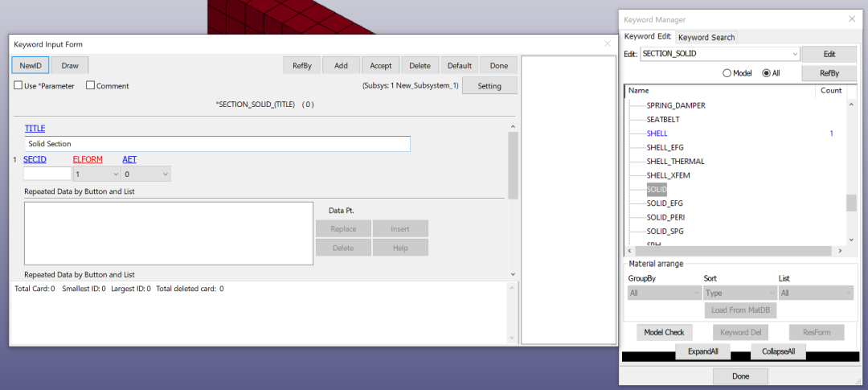The image size is (868, 390).
Task: Click RefBy in Keyword Input Form
Action: (x=302, y=65)
